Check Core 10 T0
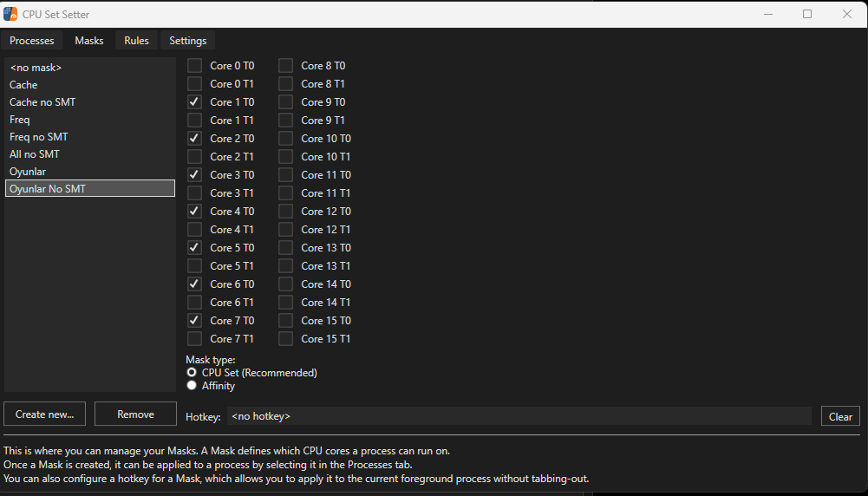 coord(285,139)
